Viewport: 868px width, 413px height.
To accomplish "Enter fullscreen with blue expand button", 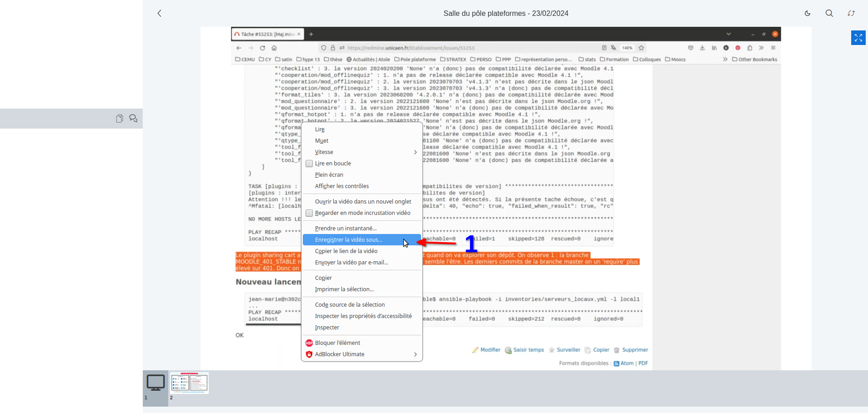I will [x=858, y=38].
